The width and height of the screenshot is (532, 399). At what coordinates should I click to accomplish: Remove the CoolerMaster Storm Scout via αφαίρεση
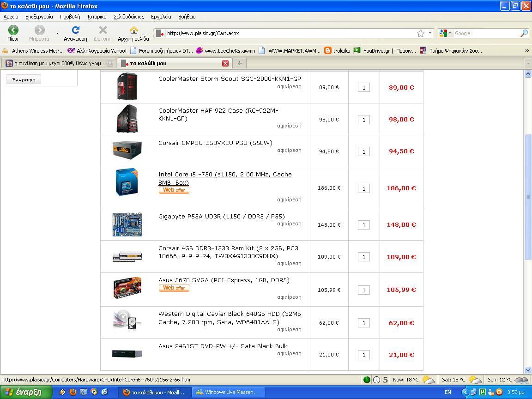(289, 86)
